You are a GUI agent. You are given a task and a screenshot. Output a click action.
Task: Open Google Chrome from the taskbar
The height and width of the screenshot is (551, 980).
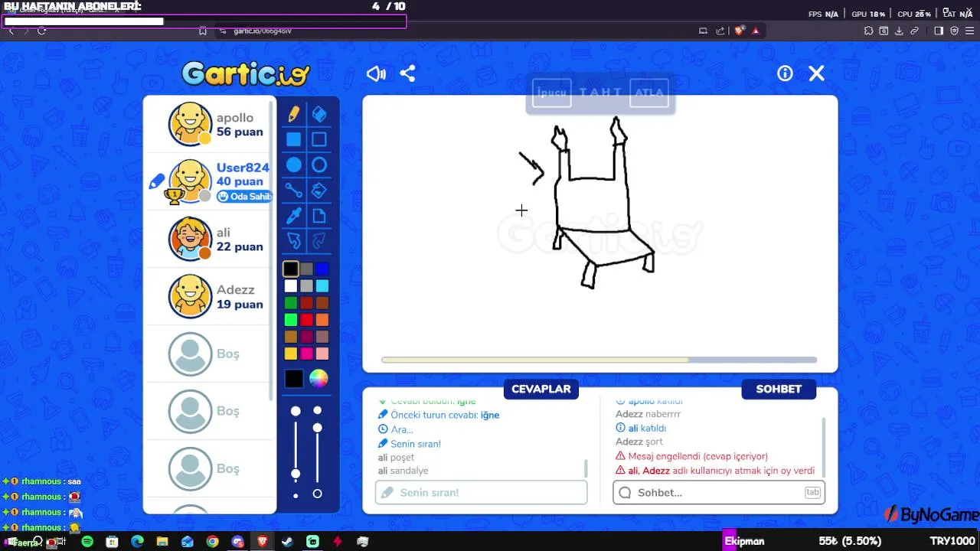coord(212,542)
